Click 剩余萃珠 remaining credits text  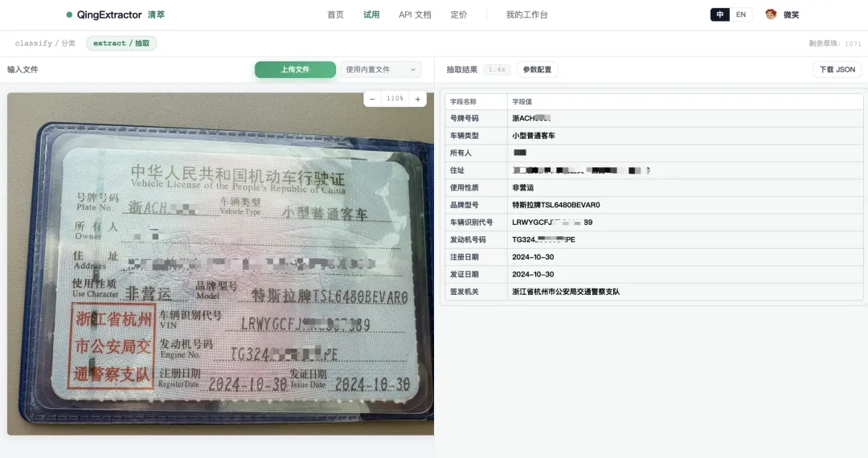[835, 43]
